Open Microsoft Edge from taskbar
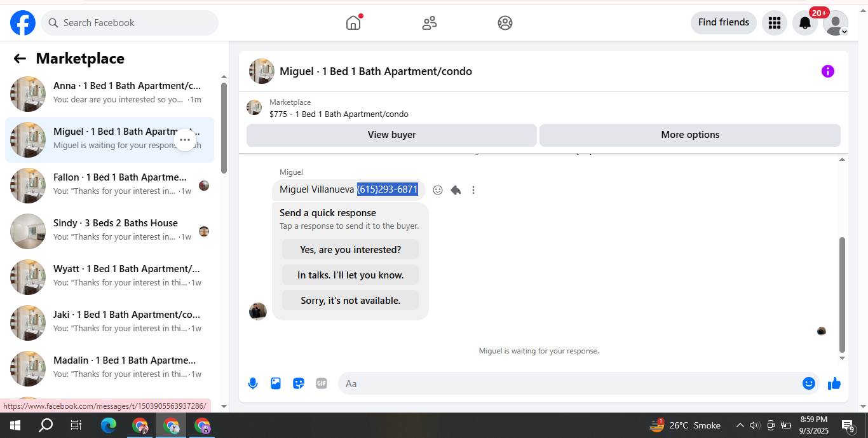Viewport: 868px width, 438px height. 109,425
